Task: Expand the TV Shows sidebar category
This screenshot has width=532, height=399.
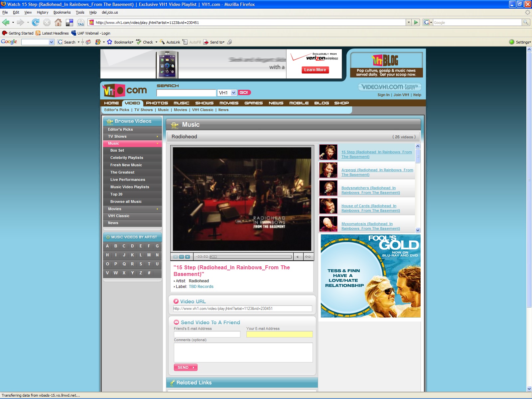Action: tap(157, 137)
